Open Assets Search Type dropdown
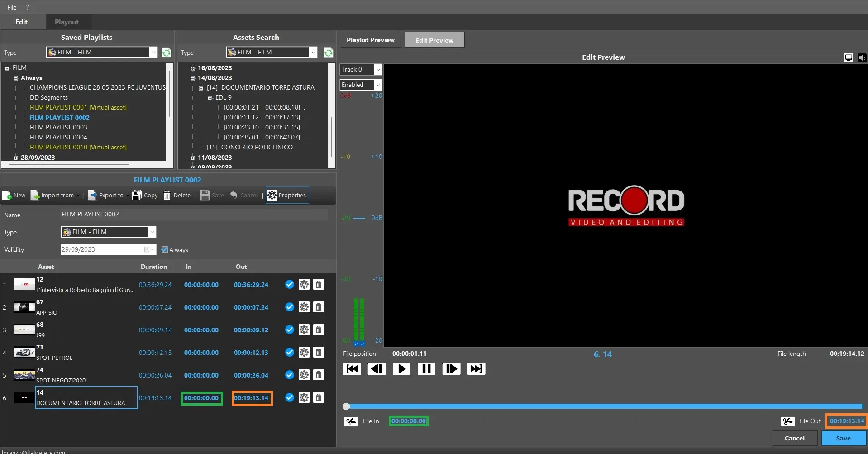 pos(313,53)
